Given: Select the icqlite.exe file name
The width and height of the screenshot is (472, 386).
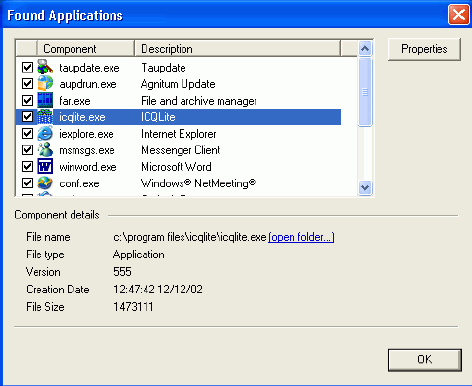Looking at the screenshot, I should coord(82,117).
